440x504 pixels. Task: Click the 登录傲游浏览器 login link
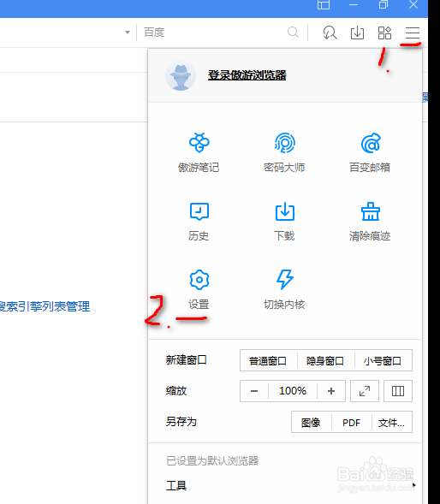tap(247, 75)
